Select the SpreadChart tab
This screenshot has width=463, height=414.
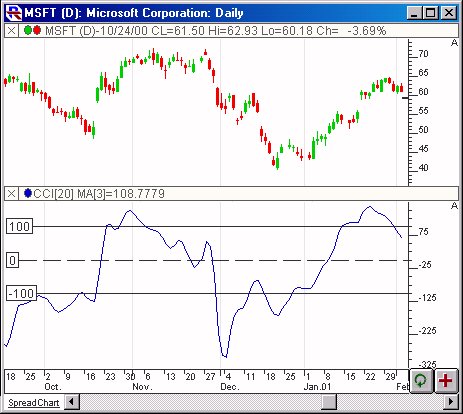click(34, 403)
